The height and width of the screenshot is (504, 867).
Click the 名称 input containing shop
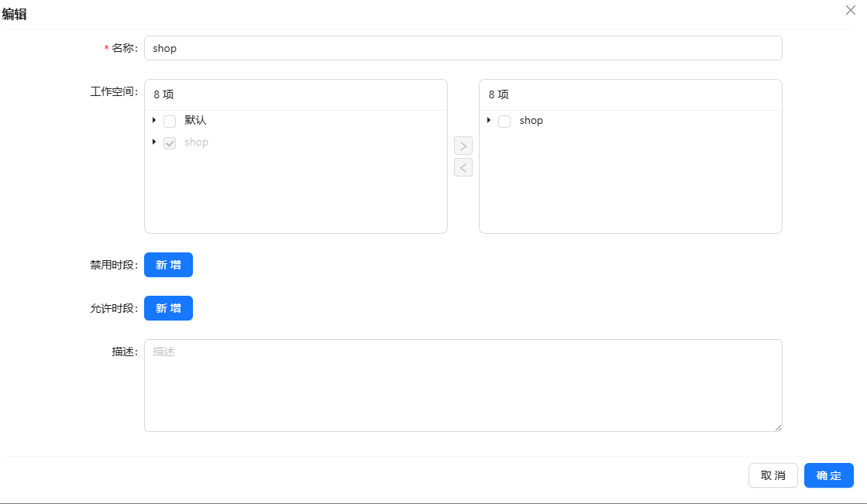[463, 48]
